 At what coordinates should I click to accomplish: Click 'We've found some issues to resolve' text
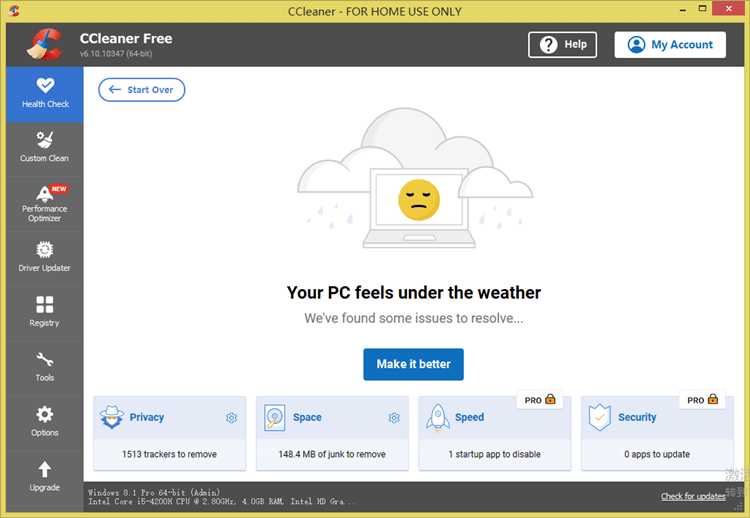coord(414,318)
